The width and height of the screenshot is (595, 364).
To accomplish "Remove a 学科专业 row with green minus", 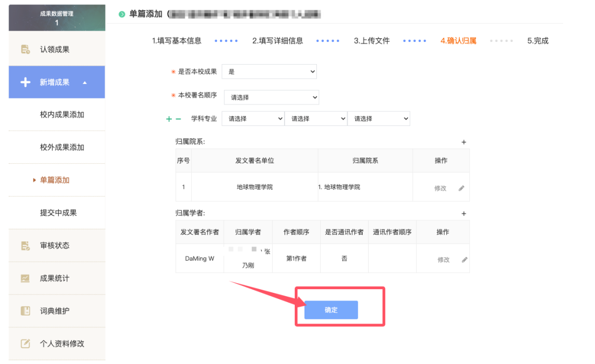I will click(178, 119).
